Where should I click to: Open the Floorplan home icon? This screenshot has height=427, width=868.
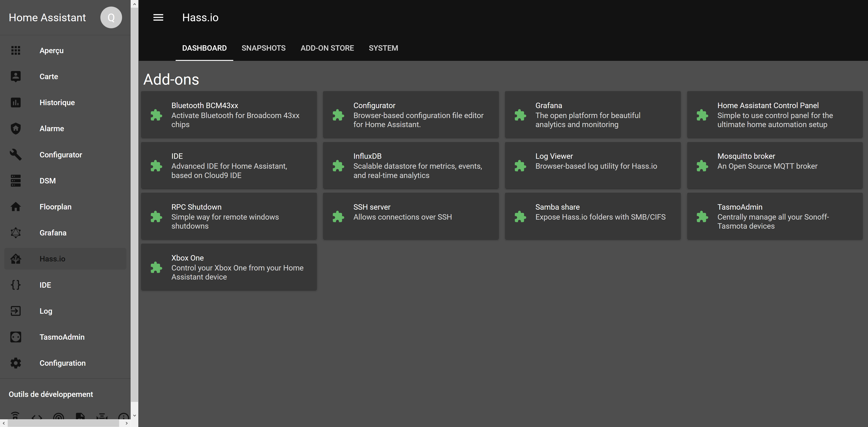(16, 206)
